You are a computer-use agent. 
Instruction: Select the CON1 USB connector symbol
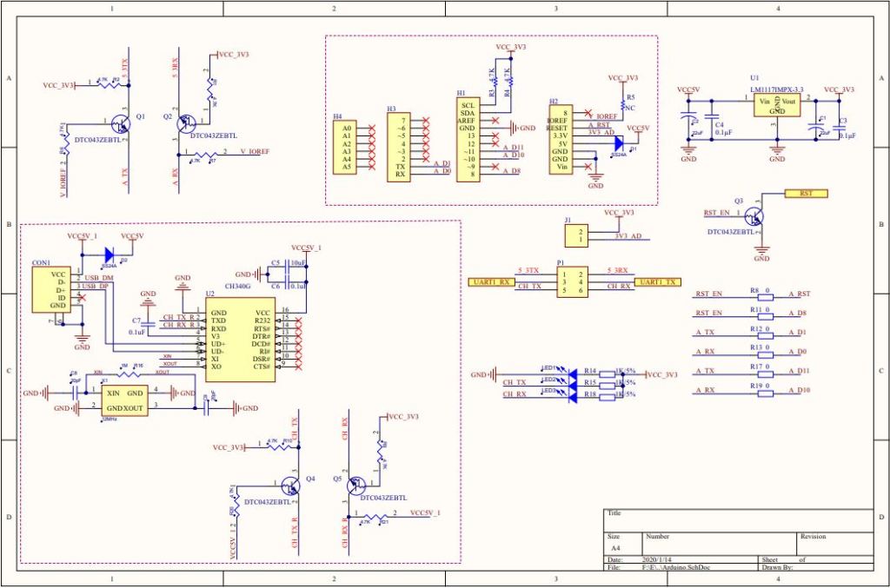click(x=50, y=290)
